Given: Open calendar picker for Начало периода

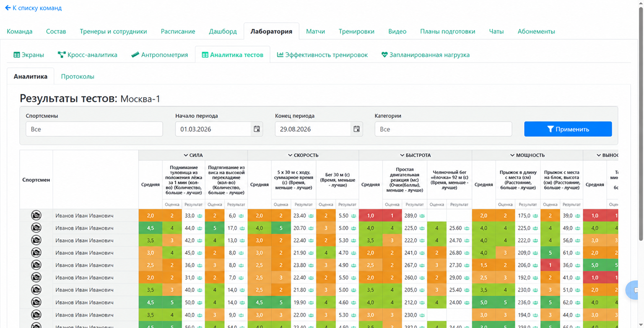Looking at the screenshot, I should [257, 129].
